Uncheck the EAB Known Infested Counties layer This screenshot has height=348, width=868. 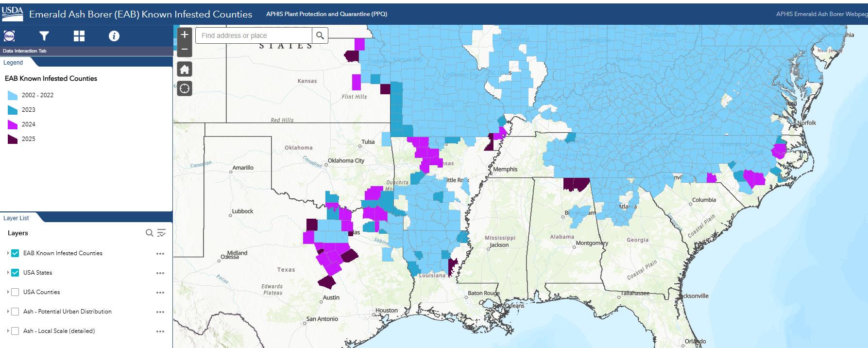click(15, 253)
